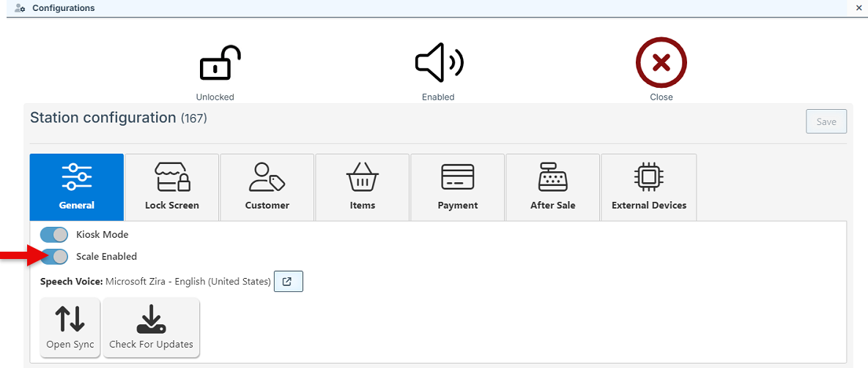Click Check For Updates button
The width and height of the screenshot is (868, 368).
tap(151, 327)
